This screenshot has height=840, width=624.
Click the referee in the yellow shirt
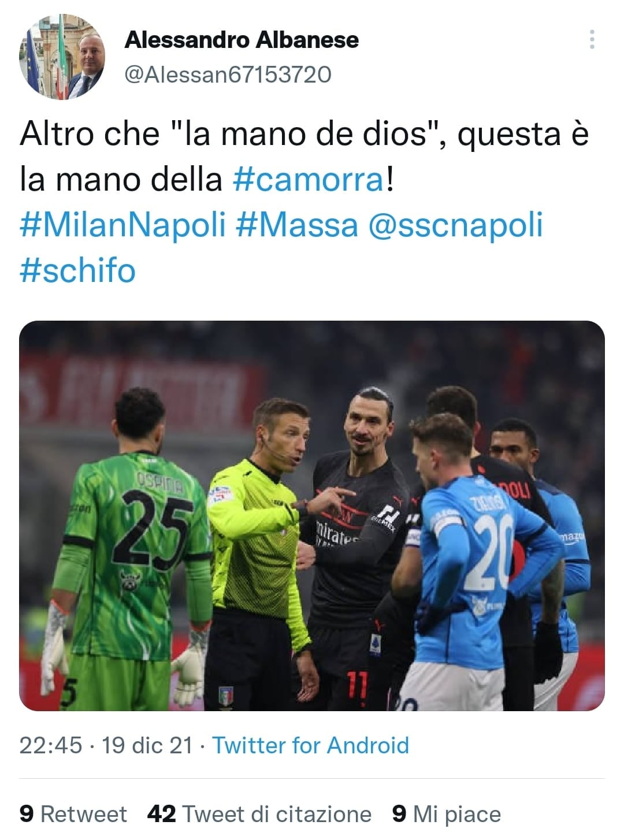point(263,555)
